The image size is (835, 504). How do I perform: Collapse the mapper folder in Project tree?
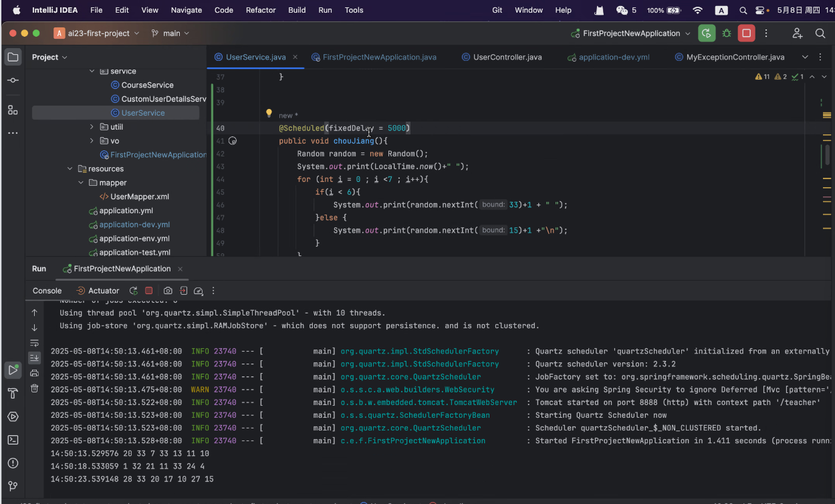point(80,182)
